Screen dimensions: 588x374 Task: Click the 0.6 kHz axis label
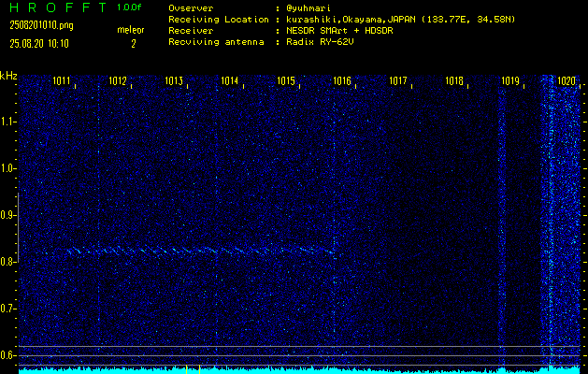7,355
